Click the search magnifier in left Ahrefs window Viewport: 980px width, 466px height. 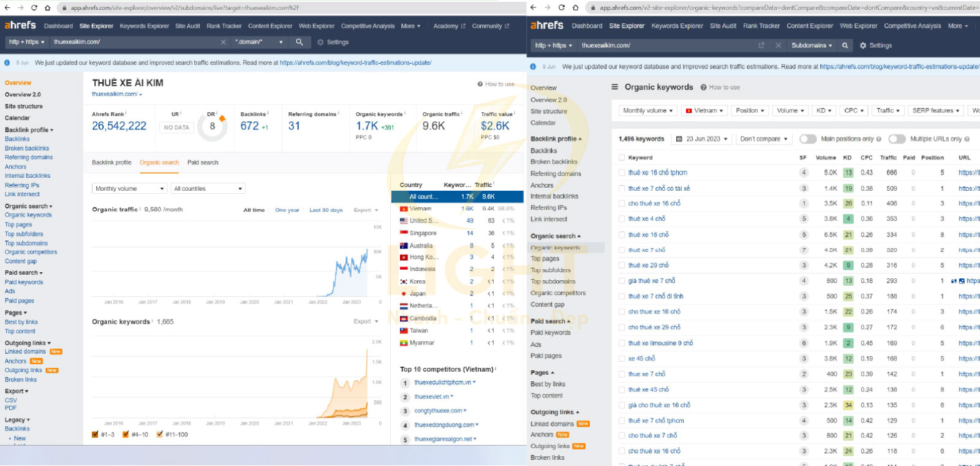(x=299, y=42)
